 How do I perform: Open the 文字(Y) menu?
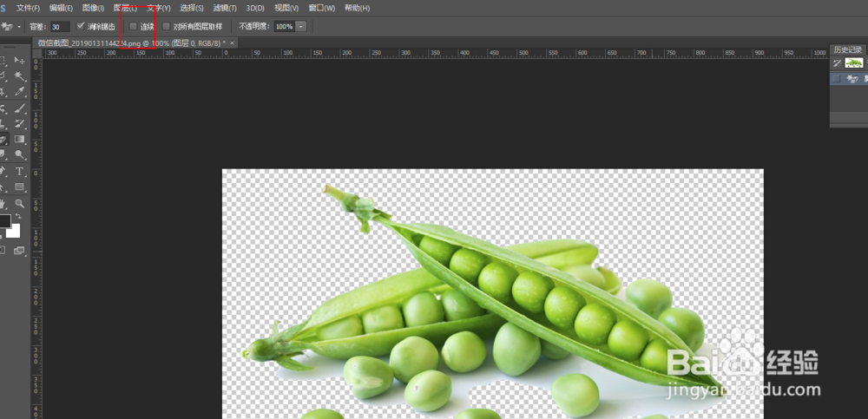coord(159,9)
